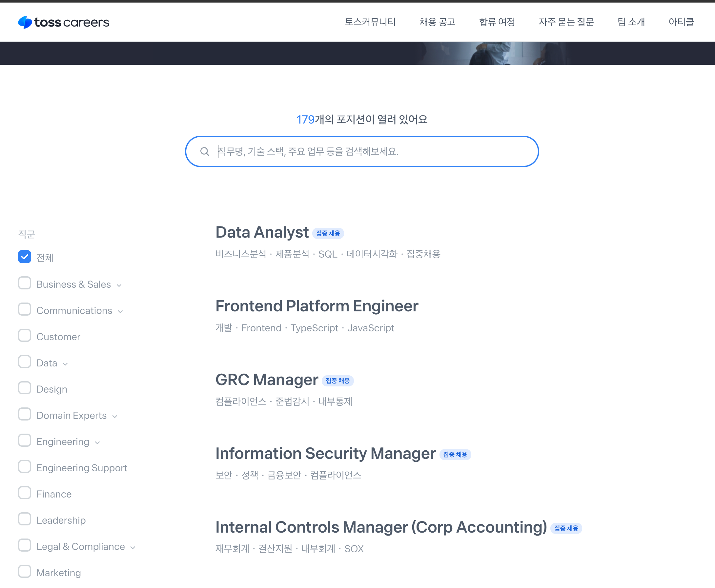Click the 집중 채용 badge beside GRC Manager
Viewport: 715px width, 588px height.
coord(337,381)
